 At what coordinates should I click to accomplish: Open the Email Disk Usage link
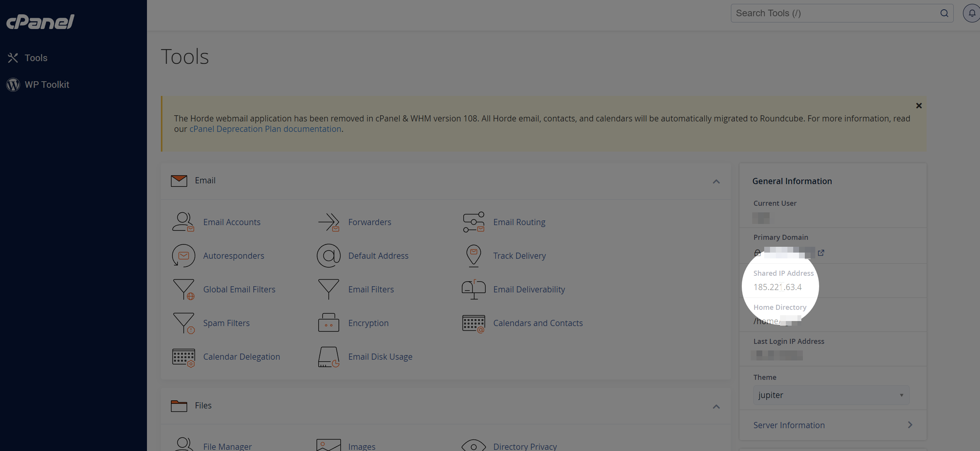tap(380, 357)
